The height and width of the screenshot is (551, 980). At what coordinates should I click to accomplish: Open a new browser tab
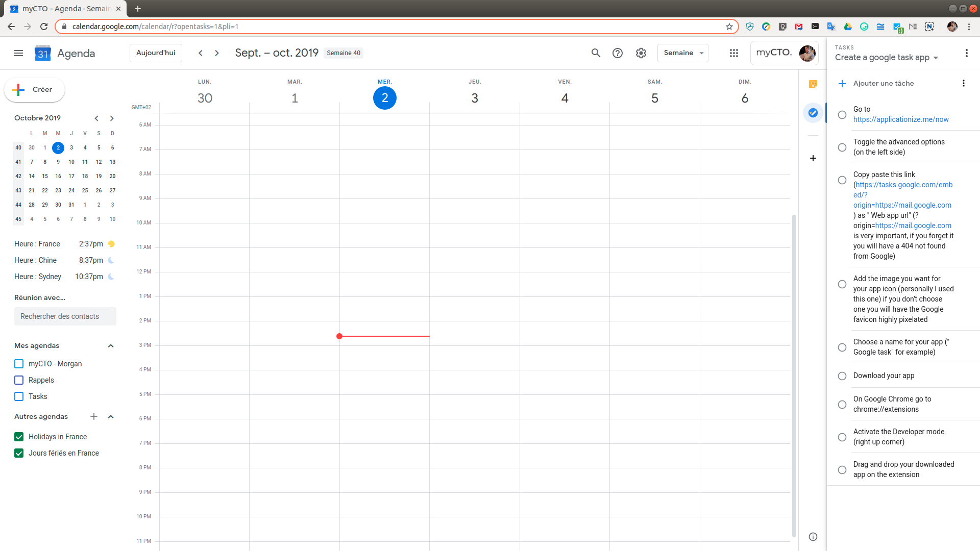pos(138,9)
